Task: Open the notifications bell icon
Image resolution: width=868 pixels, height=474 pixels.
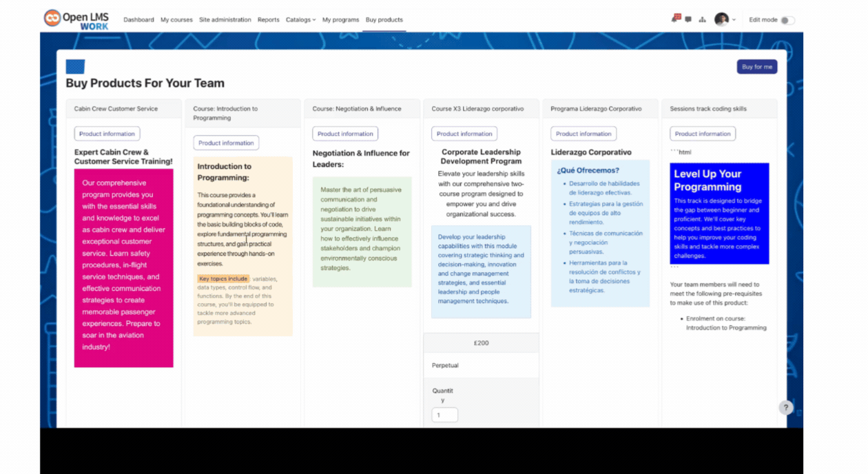Action: tap(676, 19)
